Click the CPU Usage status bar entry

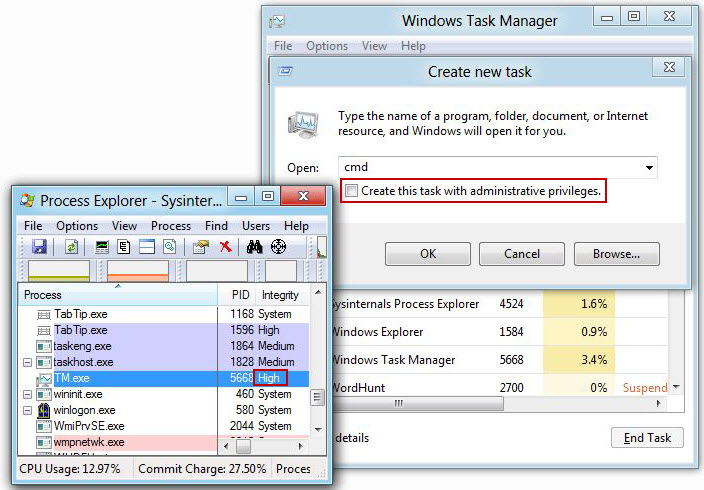[70, 469]
